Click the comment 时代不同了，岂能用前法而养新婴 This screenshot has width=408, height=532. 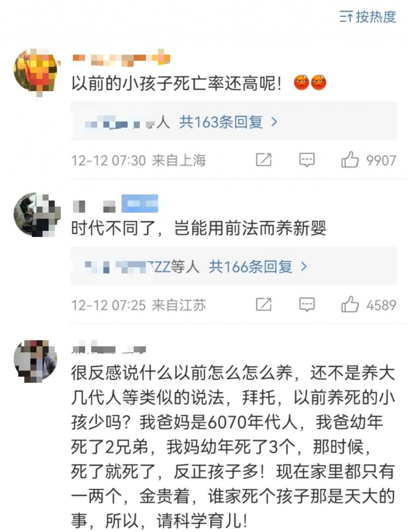[198, 228]
